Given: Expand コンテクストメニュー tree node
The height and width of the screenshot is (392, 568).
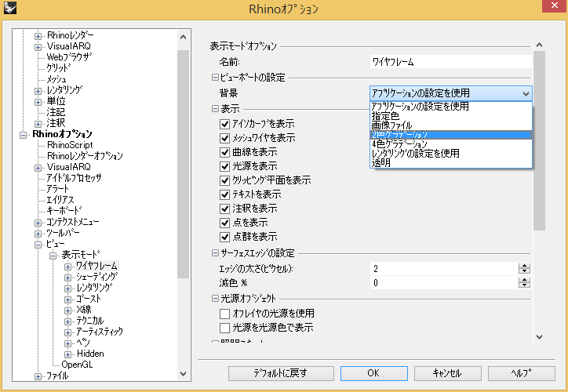Looking at the screenshot, I should [38, 223].
